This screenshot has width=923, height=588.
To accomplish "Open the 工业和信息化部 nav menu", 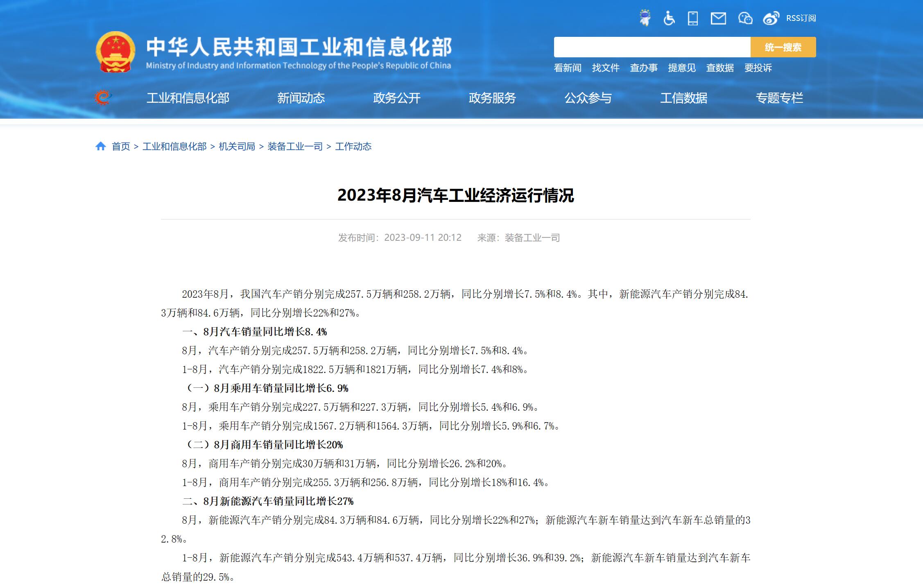I will [x=188, y=98].
